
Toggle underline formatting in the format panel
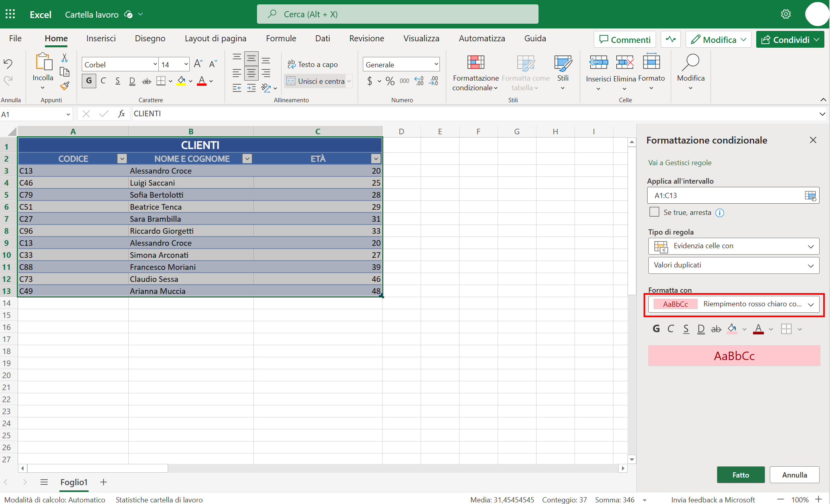686,329
